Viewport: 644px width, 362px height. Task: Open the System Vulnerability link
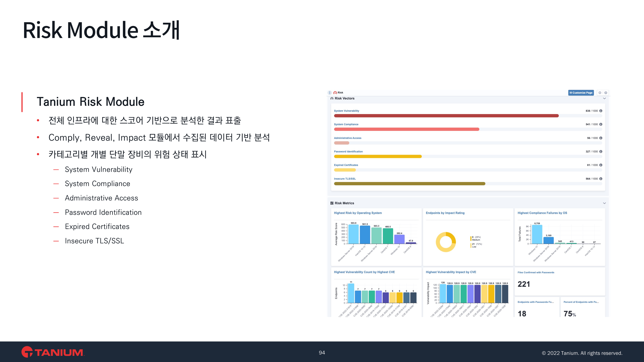pyautogui.click(x=346, y=111)
